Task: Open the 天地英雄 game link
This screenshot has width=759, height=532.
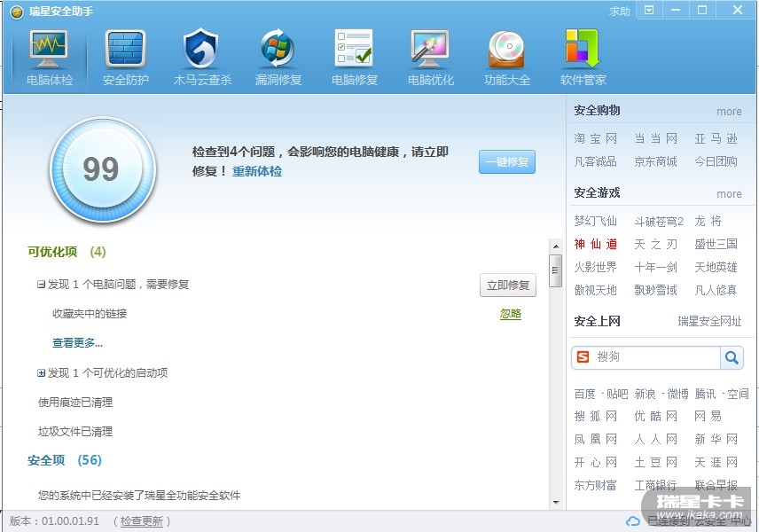Action: pos(716,267)
